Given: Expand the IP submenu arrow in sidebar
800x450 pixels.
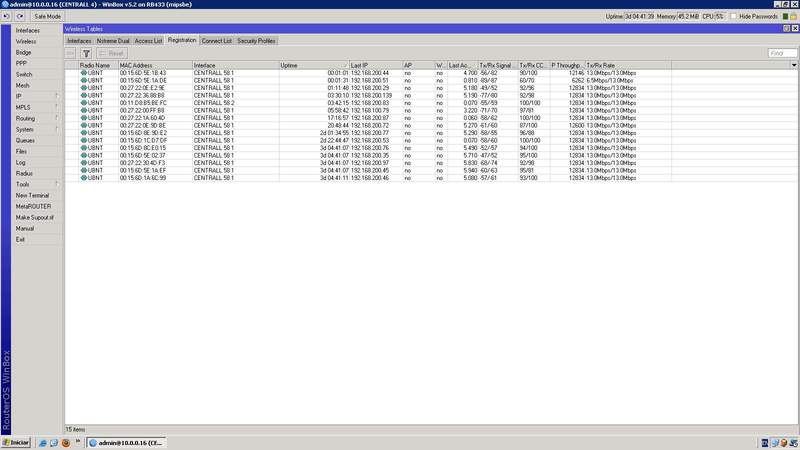Looking at the screenshot, I should point(57,96).
